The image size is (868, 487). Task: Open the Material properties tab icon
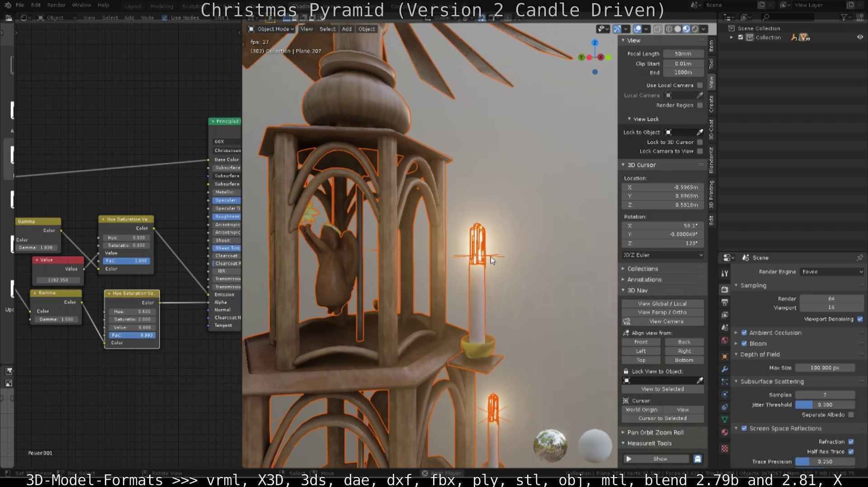[x=725, y=432]
